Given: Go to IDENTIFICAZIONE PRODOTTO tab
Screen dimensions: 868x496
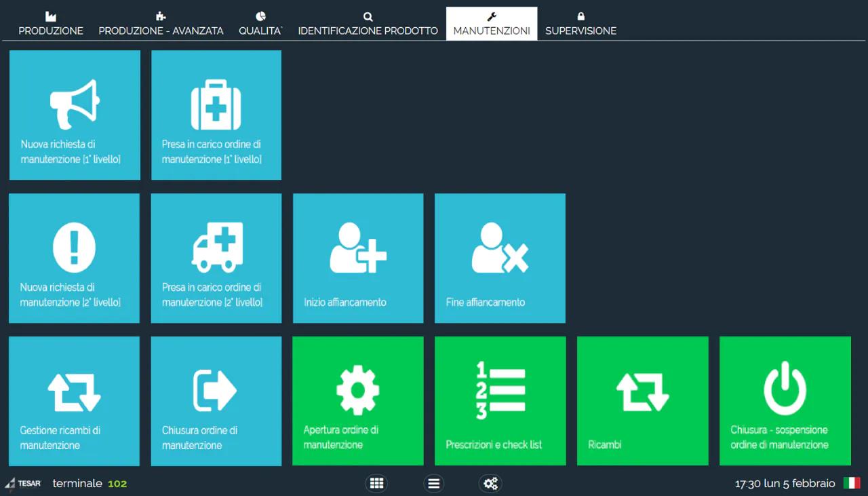Looking at the screenshot, I should 368,24.
